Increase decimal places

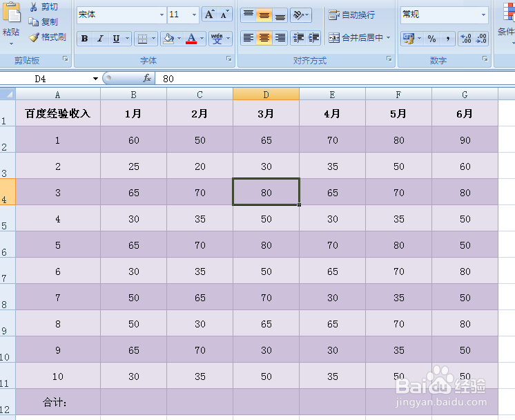(x=466, y=39)
